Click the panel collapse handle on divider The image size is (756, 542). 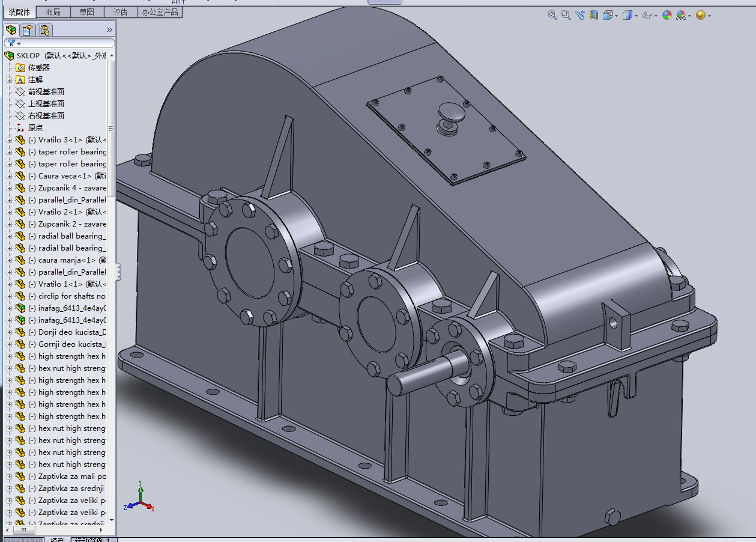[x=118, y=272]
